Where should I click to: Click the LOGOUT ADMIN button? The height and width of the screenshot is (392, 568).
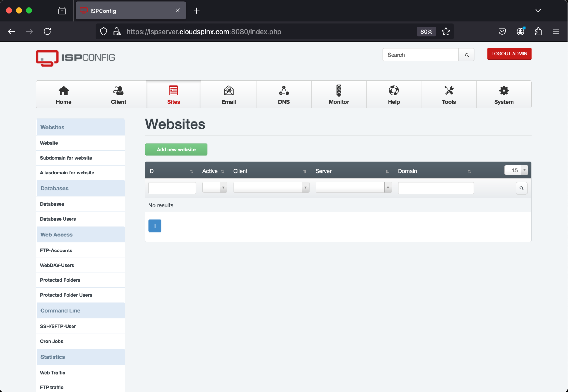point(509,54)
